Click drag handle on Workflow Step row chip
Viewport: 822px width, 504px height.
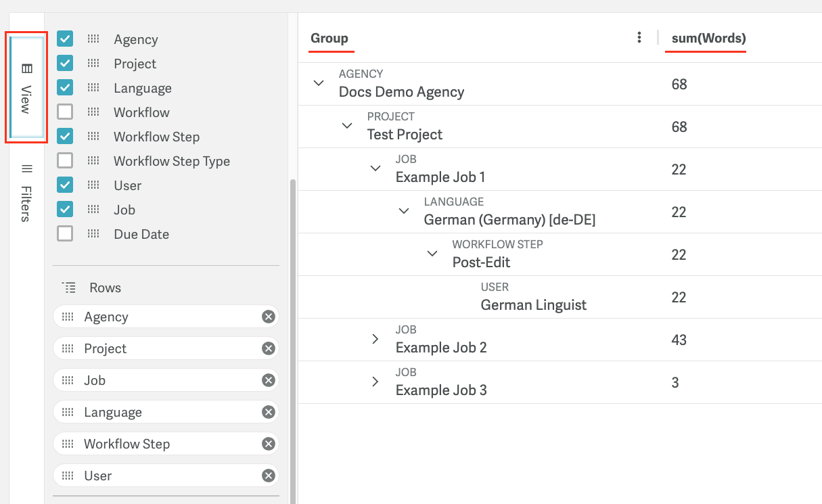pyautogui.click(x=68, y=444)
